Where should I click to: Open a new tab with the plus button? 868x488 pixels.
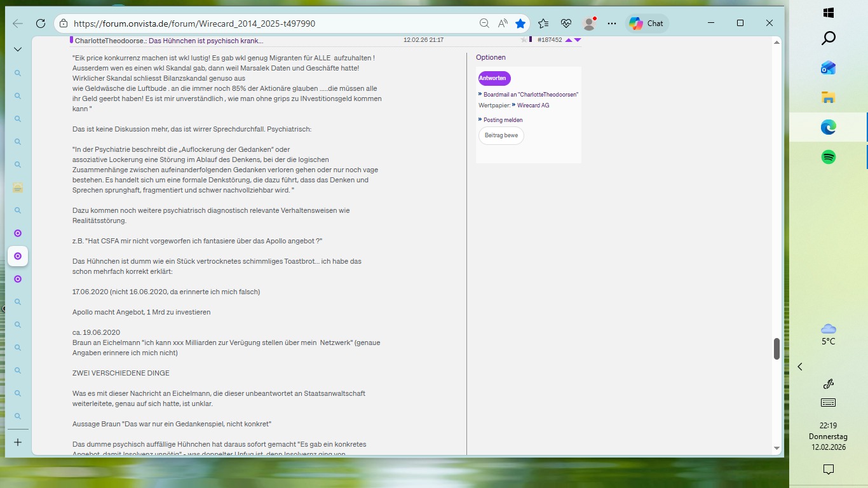pyautogui.click(x=17, y=442)
